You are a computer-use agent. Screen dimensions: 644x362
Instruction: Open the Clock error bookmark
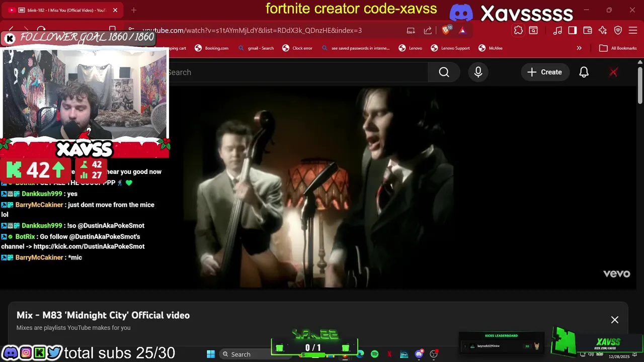pyautogui.click(x=297, y=48)
